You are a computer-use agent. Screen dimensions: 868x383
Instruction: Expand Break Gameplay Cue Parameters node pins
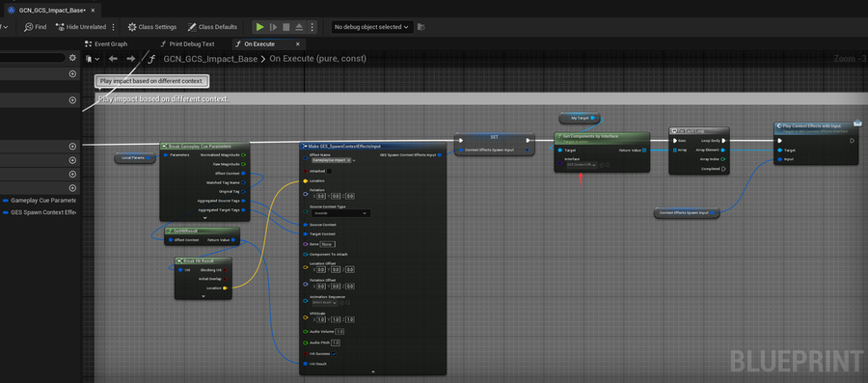204,218
